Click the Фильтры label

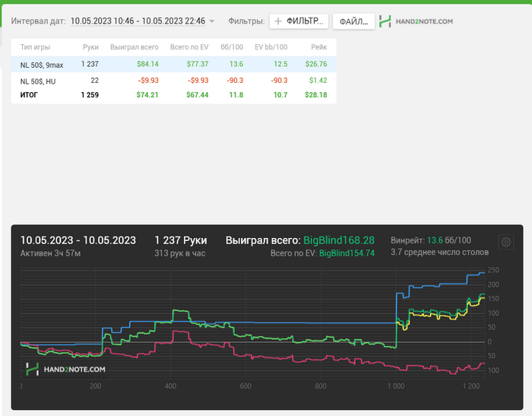[x=246, y=21]
